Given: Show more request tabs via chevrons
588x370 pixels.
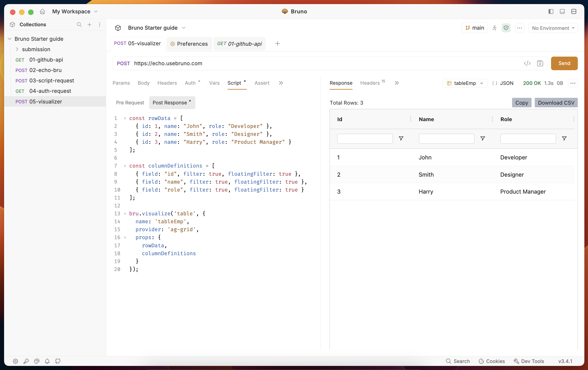Looking at the screenshot, I should pos(281,83).
